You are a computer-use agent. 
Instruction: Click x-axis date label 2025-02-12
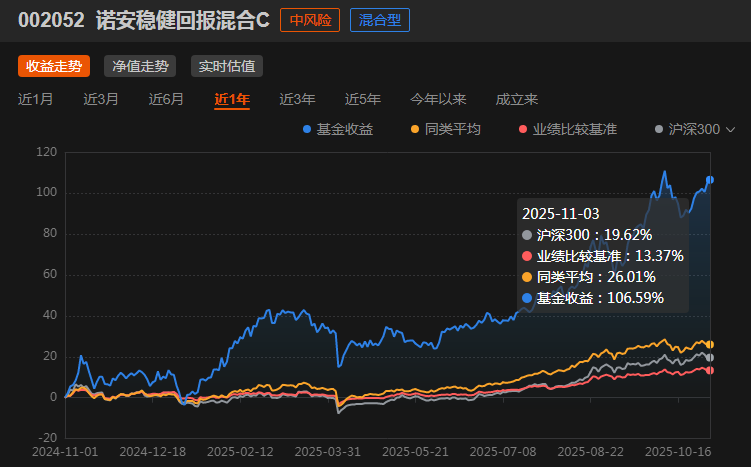[240, 452]
